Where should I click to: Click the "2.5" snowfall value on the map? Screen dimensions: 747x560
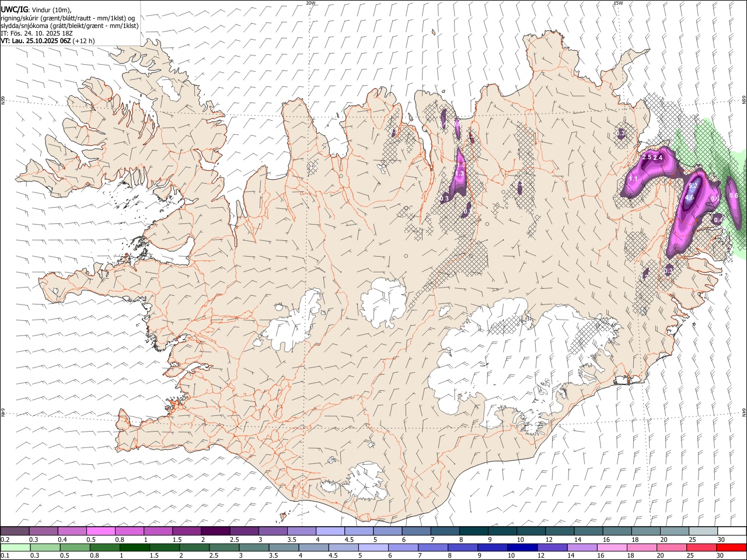coord(647,157)
